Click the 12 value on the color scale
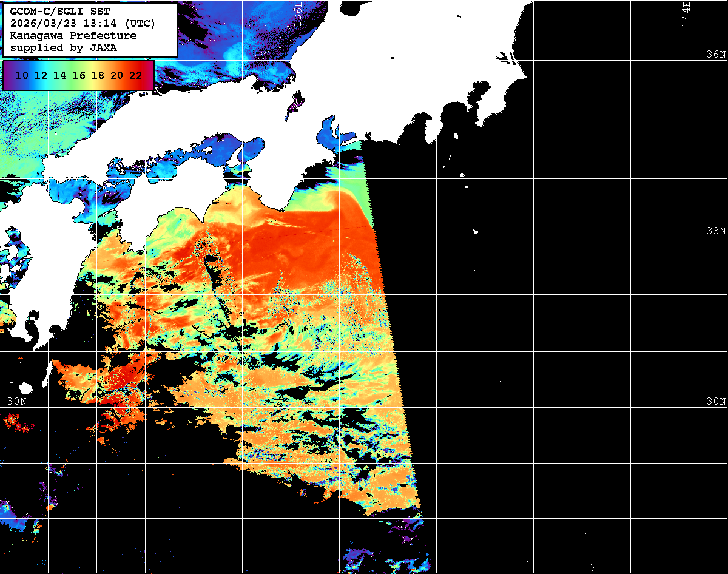This screenshot has height=574, width=728. pyautogui.click(x=41, y=76)
